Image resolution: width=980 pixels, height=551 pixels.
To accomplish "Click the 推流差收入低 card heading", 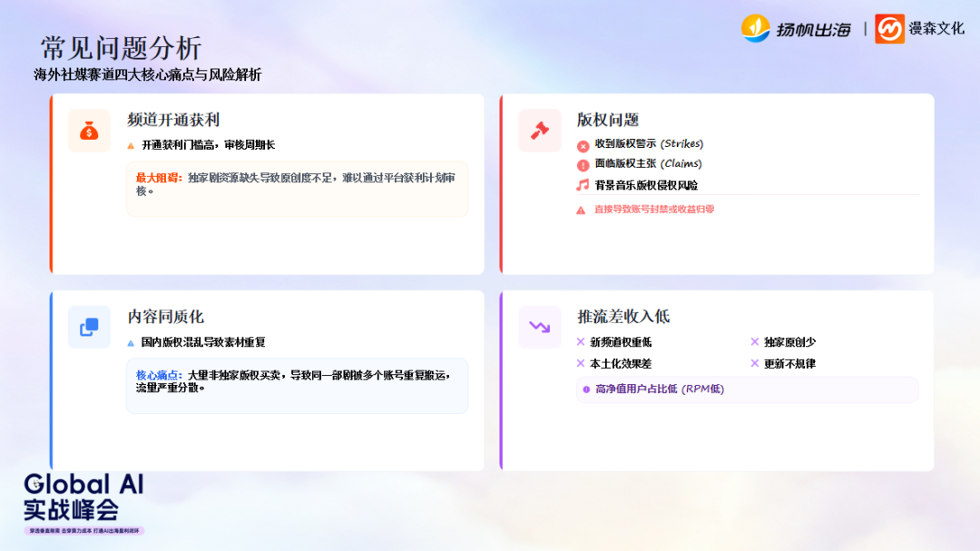I will pos(623,317).
